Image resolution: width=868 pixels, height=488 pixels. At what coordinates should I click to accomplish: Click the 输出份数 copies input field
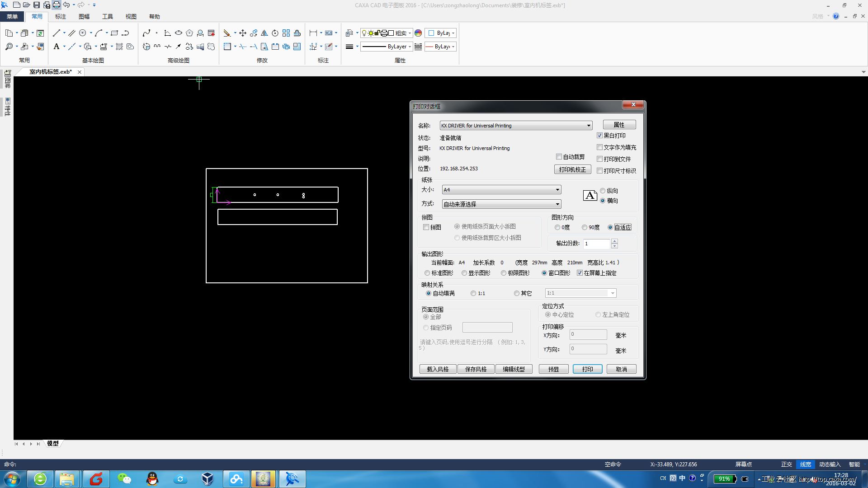596,244
